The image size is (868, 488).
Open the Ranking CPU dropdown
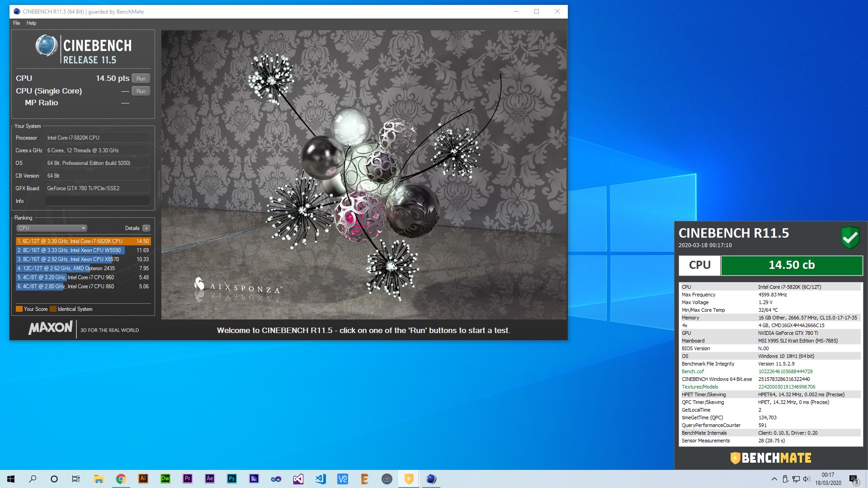52,228
